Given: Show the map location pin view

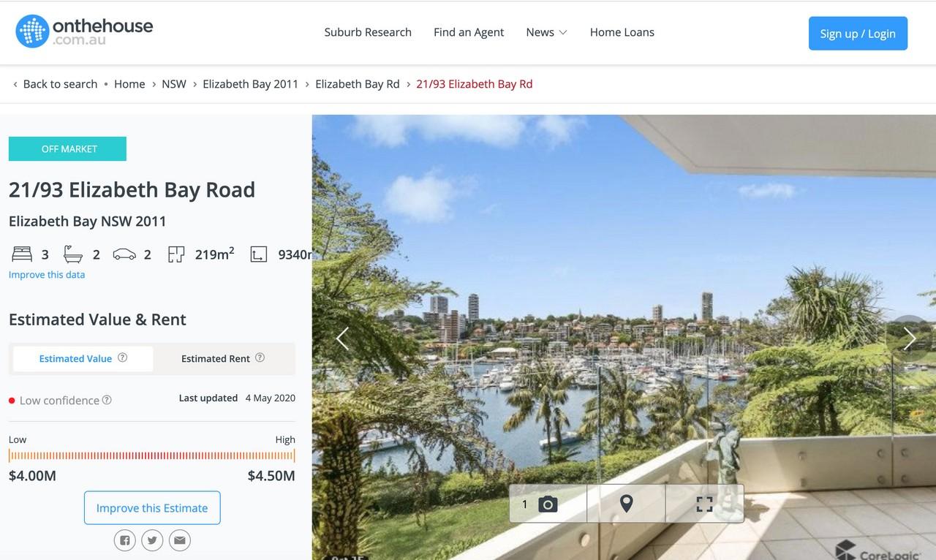Looking at the screenshot, I should coord(626,504).
